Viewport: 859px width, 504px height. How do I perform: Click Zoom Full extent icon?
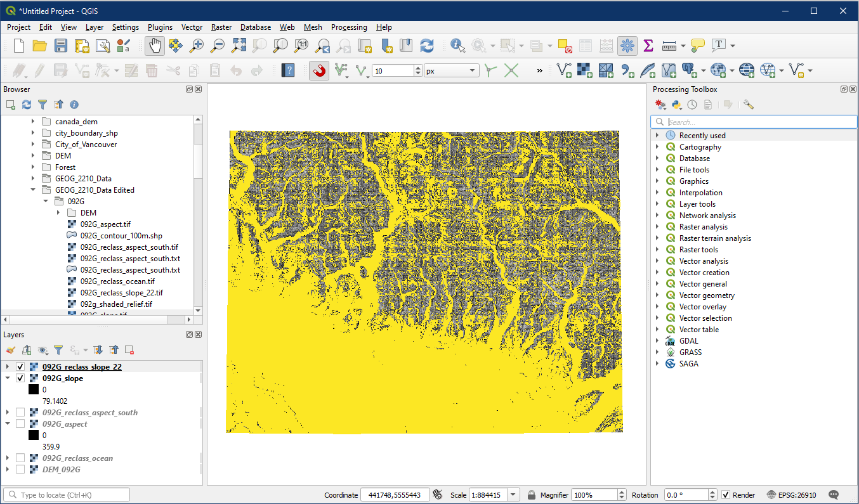(239, 46)
